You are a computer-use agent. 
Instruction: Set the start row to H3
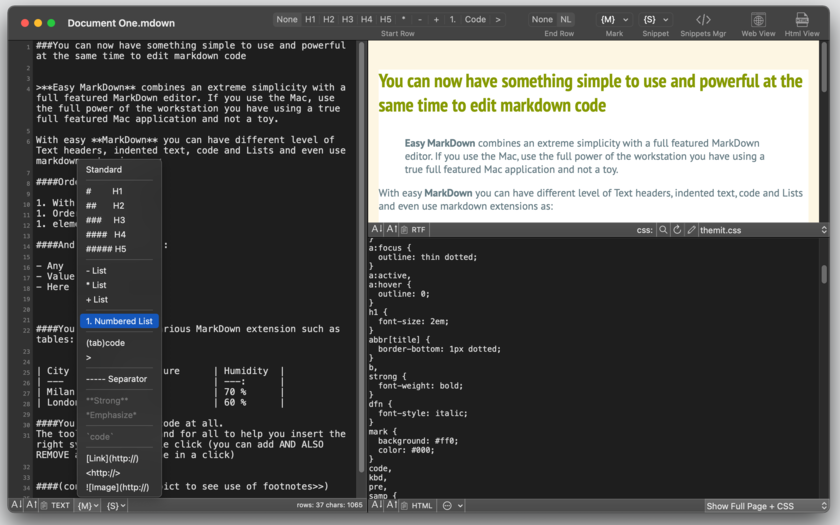[x=348, y=19]
